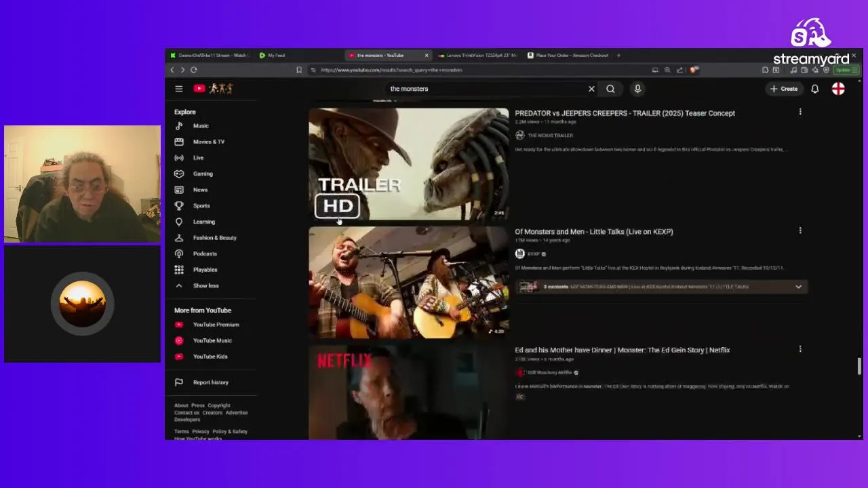Viewport: 868px width, 488px height.
Task: Open YouTube Music from sidebar
Action: (x=211, y=340)
